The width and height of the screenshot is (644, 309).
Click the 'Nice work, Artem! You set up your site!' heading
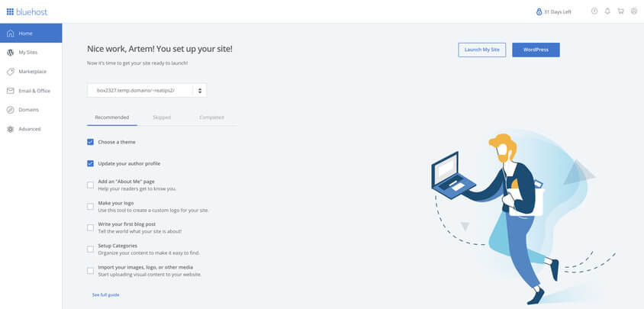pos(159,49)
